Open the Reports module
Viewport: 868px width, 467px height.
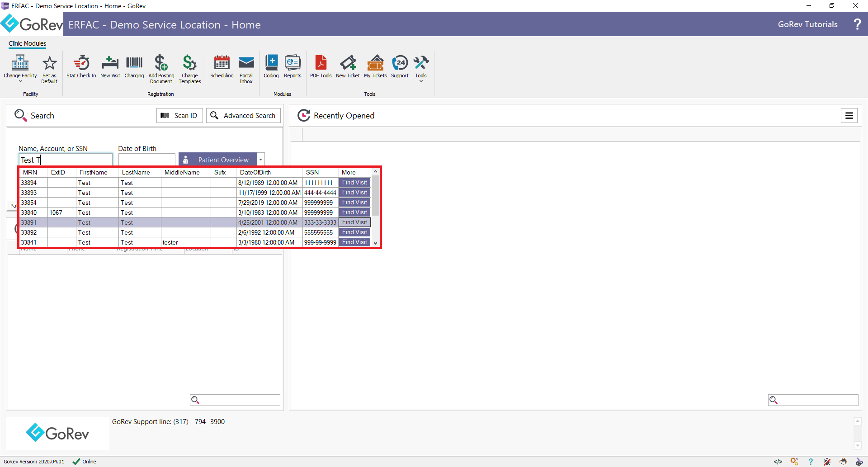pyautogui.click(x=293, y=66)
